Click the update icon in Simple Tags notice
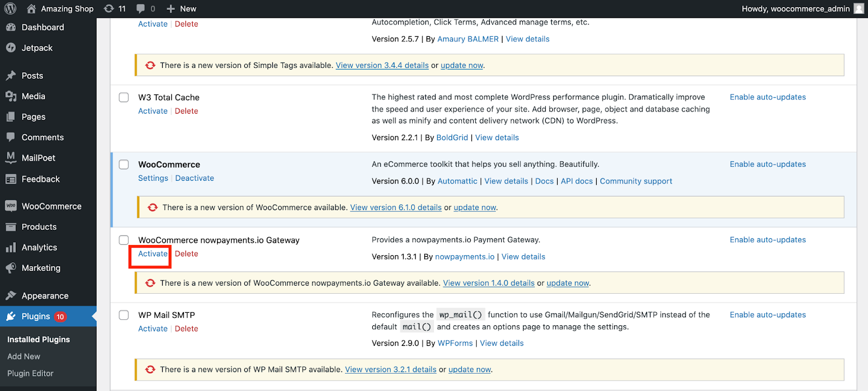The height and width of the screenshot is (391, 868). pyautogui.click(x=150, y=65)
